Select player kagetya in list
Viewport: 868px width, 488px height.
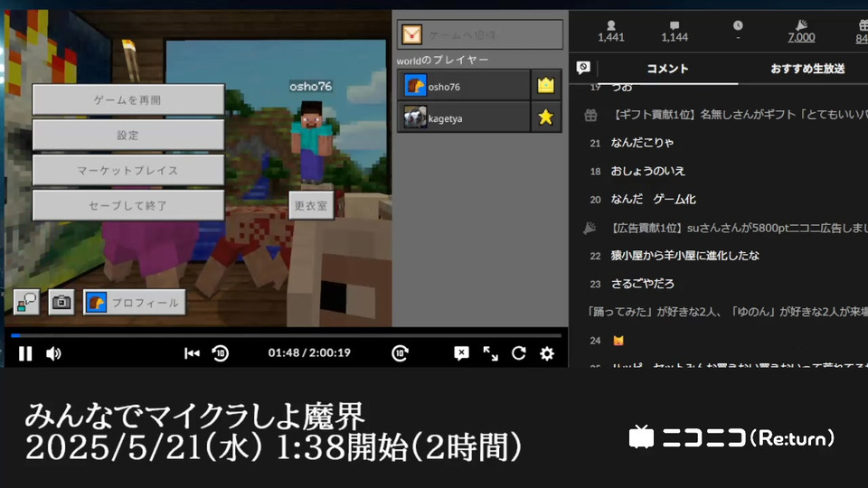tap(464, 117)
